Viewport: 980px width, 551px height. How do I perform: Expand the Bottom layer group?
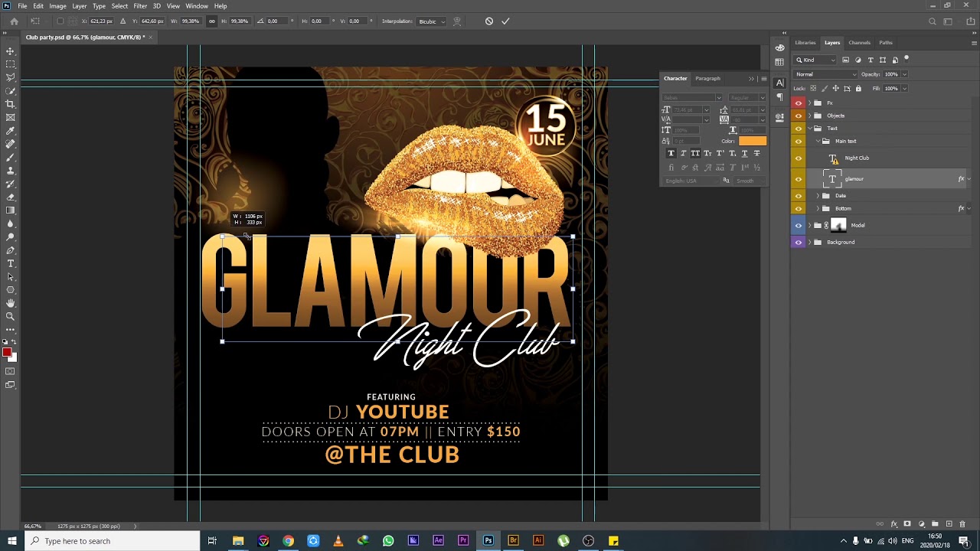coord(818,208)
